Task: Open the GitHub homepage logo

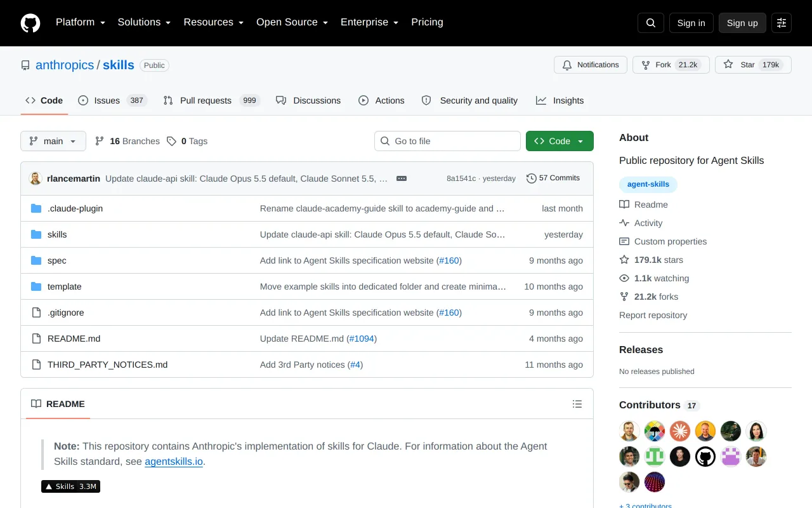Action: pyautogui.click(x=30, y=23)
